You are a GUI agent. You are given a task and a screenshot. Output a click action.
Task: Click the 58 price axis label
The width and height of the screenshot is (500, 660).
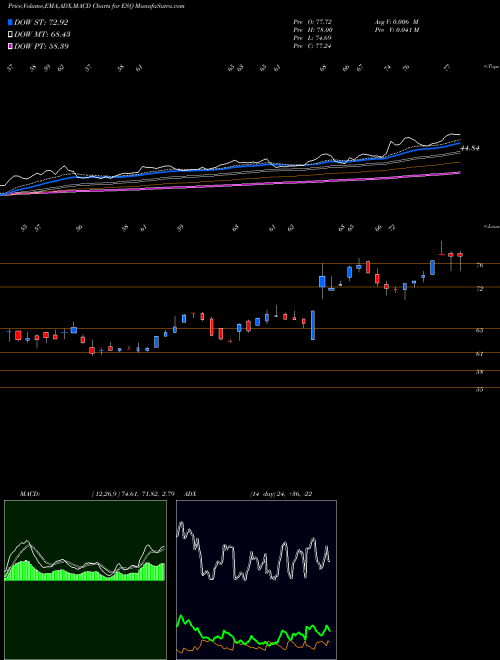[479, 372]
